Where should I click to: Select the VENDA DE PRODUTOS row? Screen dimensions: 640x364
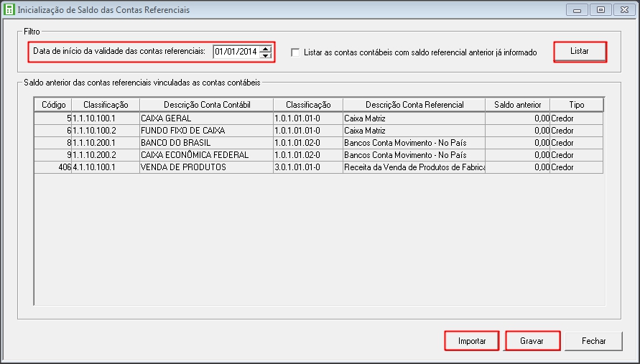click(x=318, y=167)
